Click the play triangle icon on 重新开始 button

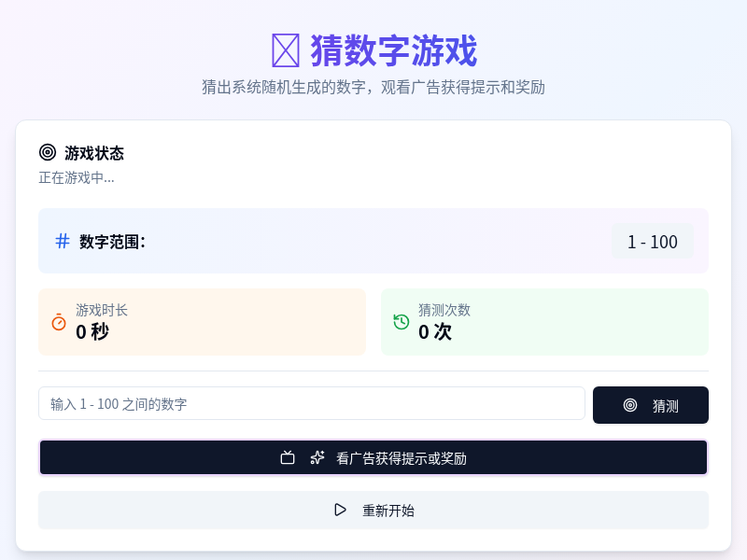pos(341,510)
